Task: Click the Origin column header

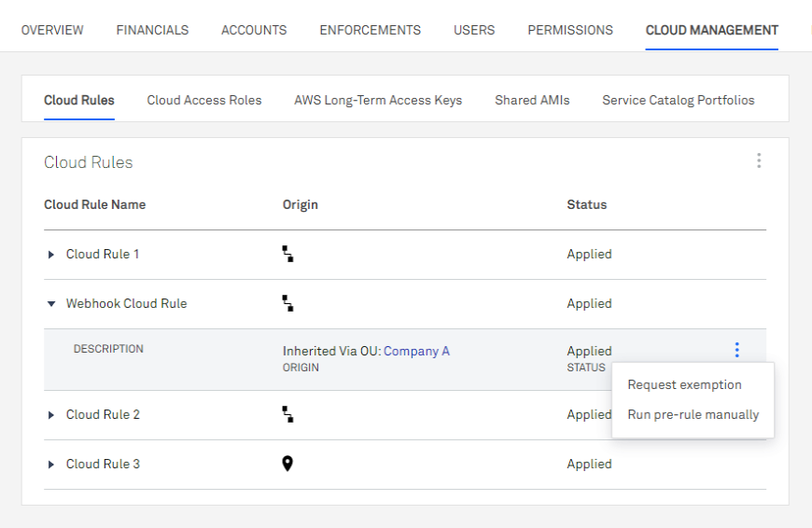Action: coord(301,204)
